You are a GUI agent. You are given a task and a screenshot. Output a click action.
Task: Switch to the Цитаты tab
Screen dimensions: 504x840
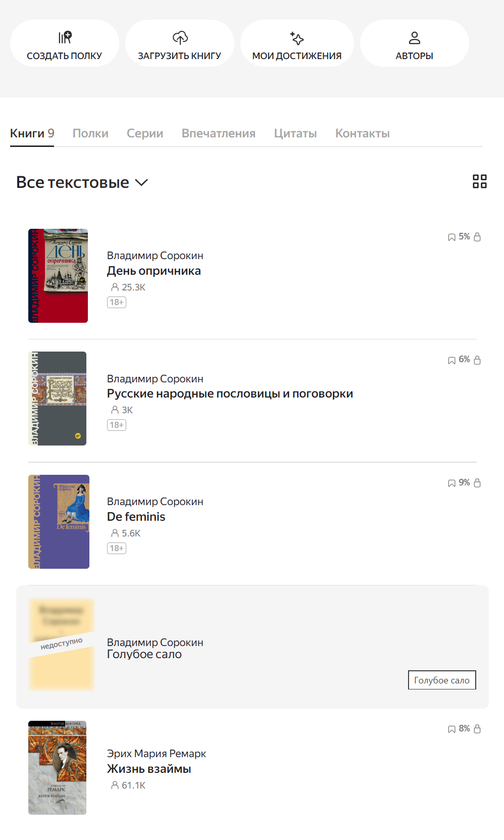point(295,133)
